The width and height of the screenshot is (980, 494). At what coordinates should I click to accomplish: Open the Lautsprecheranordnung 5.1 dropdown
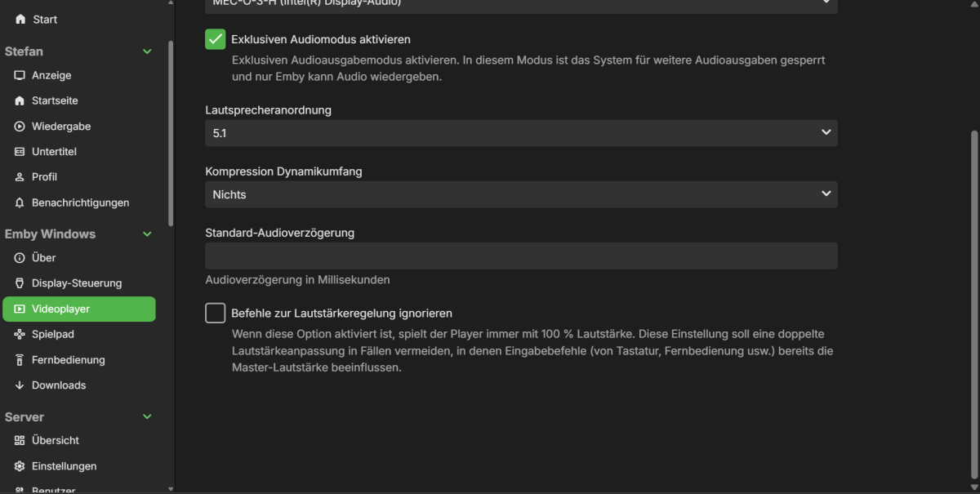[521, 132]
